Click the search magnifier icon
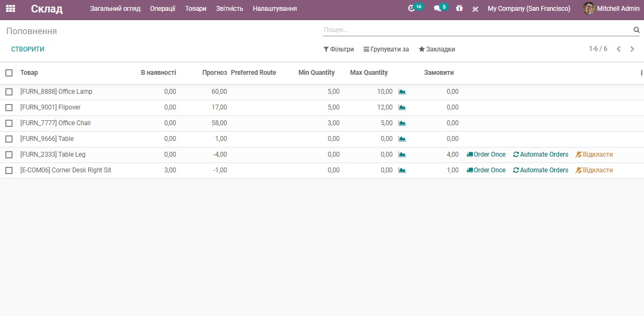This screenshot has width=644, height=316. pyautogui.click(x=636, y=30)
